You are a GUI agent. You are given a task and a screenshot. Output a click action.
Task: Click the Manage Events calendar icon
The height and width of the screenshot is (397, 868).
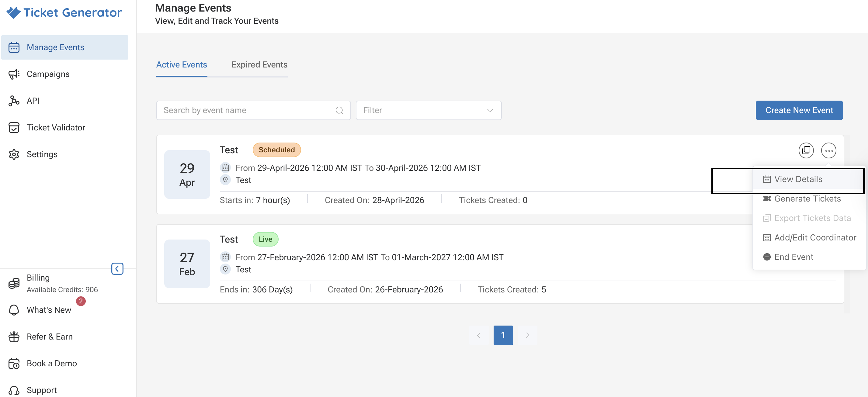(14, 47)
